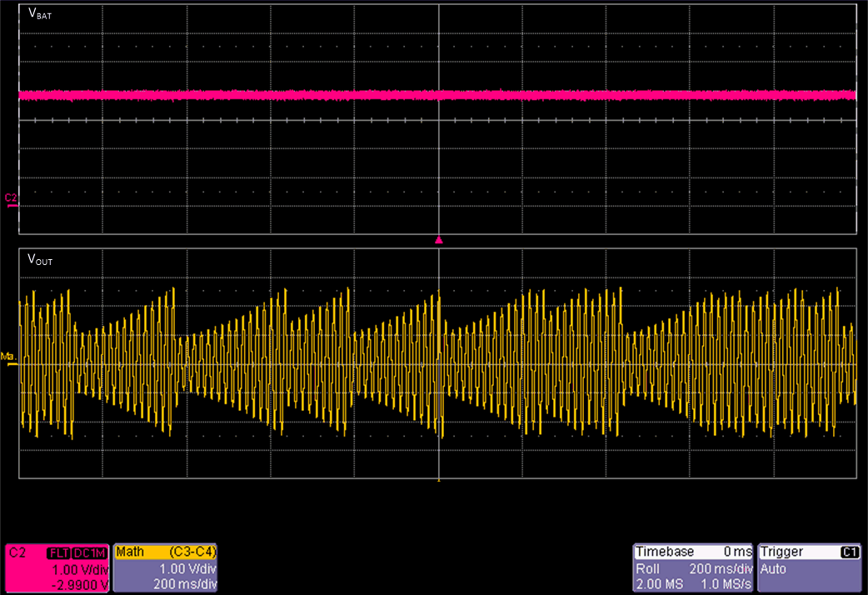Open the Trigger settings descriptor

811,567
